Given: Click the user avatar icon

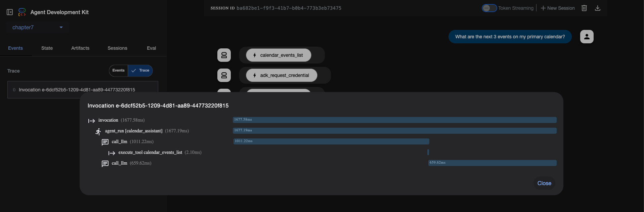Looking at the screenshot, I should 587,37.
